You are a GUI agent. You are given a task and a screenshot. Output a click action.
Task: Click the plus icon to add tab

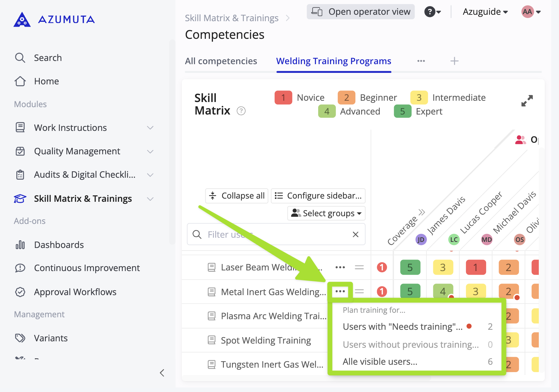(x=454, y=61)
